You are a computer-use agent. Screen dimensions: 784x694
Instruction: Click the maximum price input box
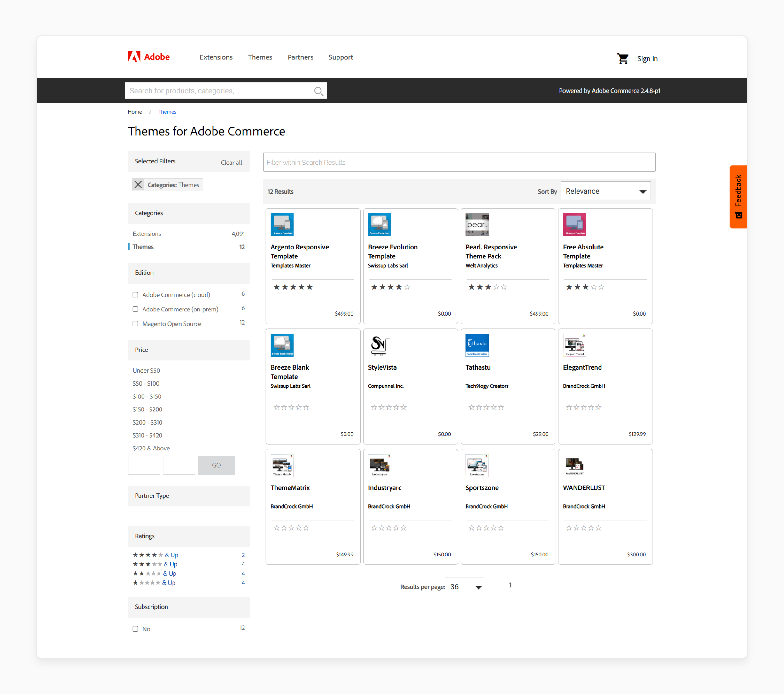[x=179, y=465]
